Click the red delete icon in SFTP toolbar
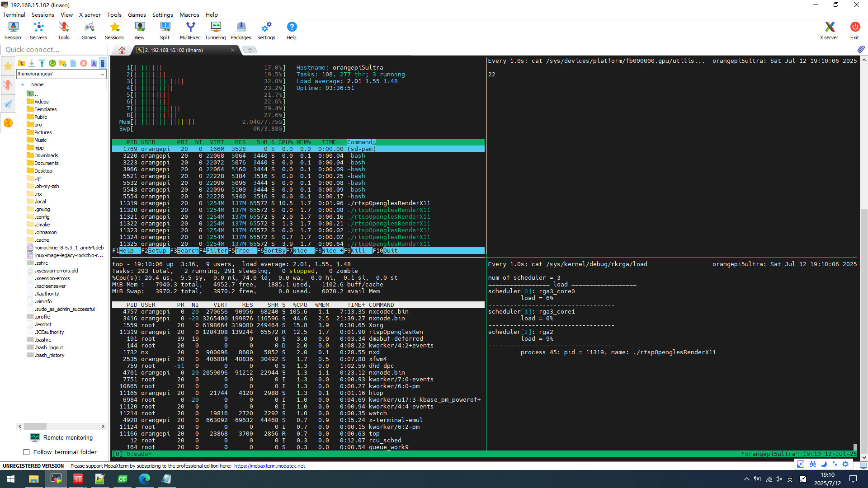868x488 pixels. (84, 63)
